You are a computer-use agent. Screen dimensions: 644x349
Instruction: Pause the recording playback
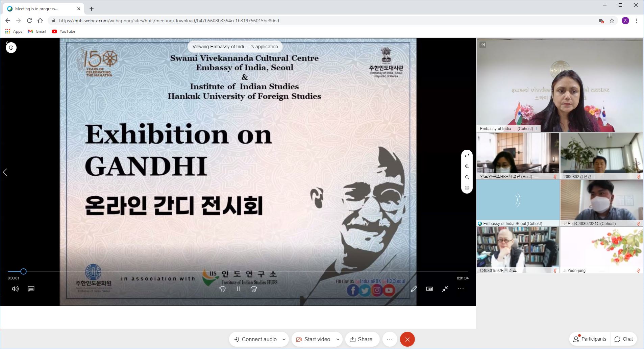238,289
